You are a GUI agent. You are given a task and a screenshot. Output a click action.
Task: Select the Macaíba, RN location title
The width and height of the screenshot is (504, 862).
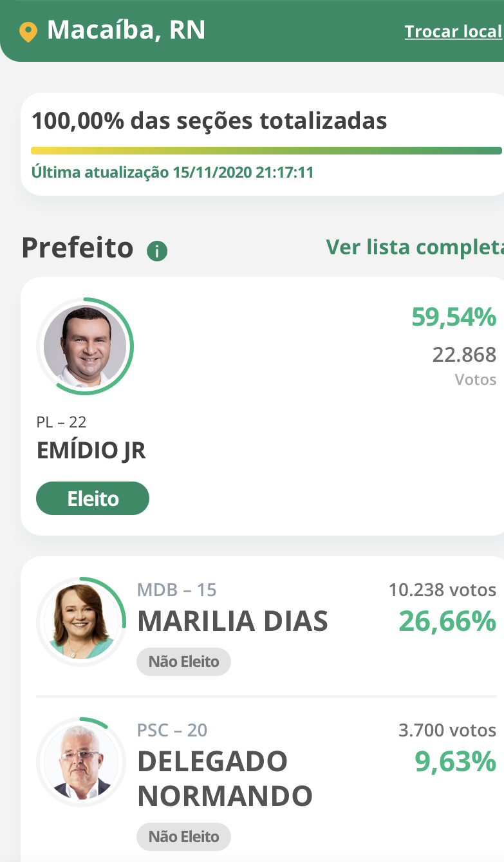point(126,30)
